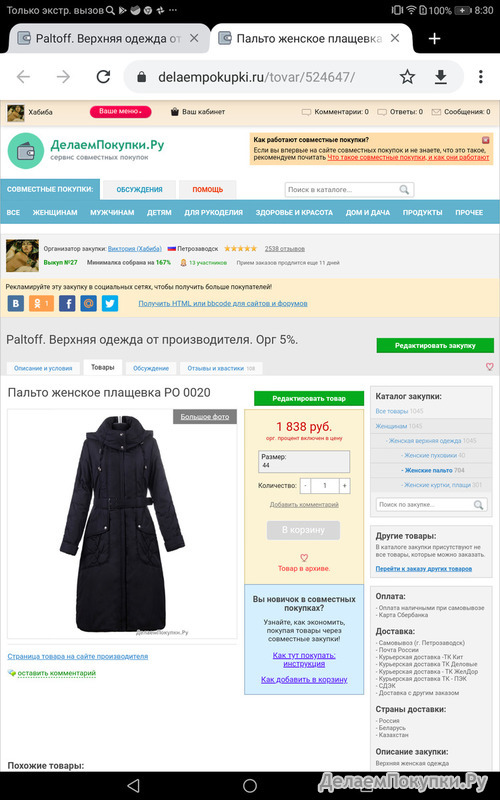Share via the Twitter bird icon
The image size is (500, 800).
pyautogui.click(x=110, y=304)
